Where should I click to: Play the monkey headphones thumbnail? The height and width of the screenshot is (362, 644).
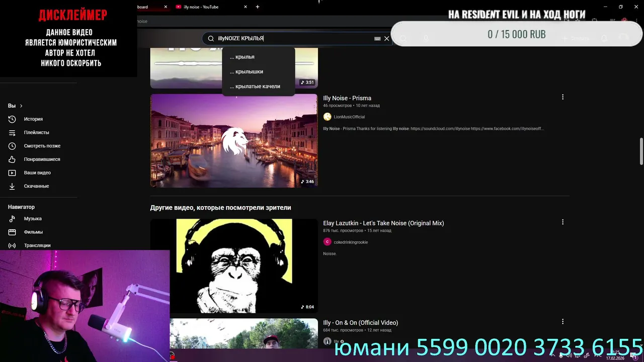tap(234, 265)
